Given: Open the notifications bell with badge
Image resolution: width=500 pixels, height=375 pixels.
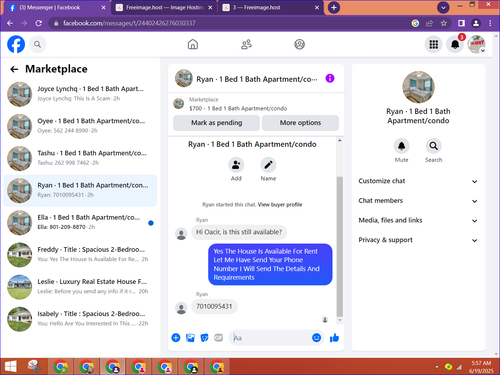Looking at the screenshot, I should 455,44.
